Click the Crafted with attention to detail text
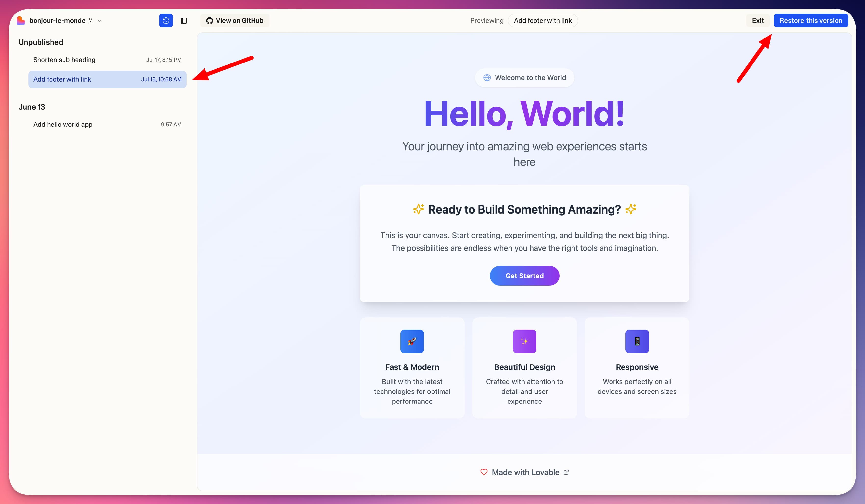 [524, 391]
